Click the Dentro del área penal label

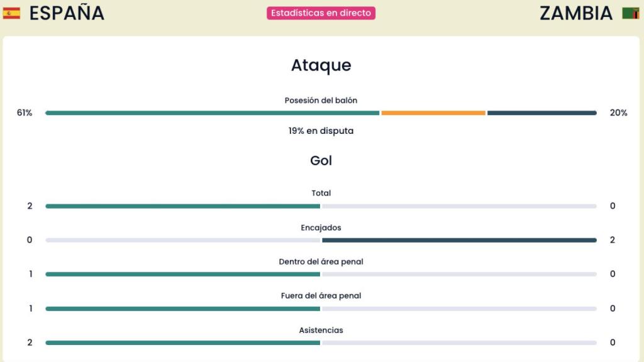click(x=321, y=262)
